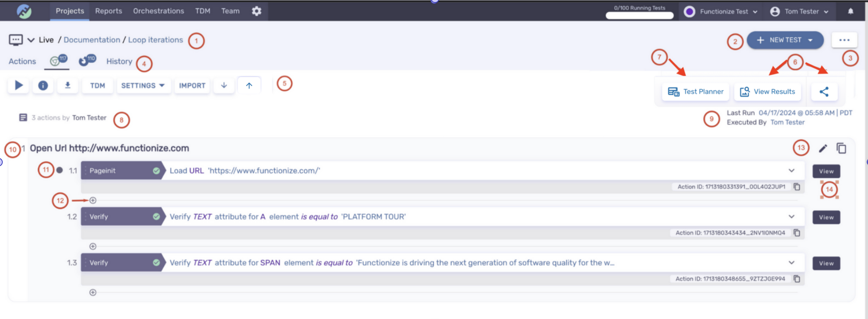
Task: Select the Firefox browser tab with 110 badge
Action: [87, 60]
